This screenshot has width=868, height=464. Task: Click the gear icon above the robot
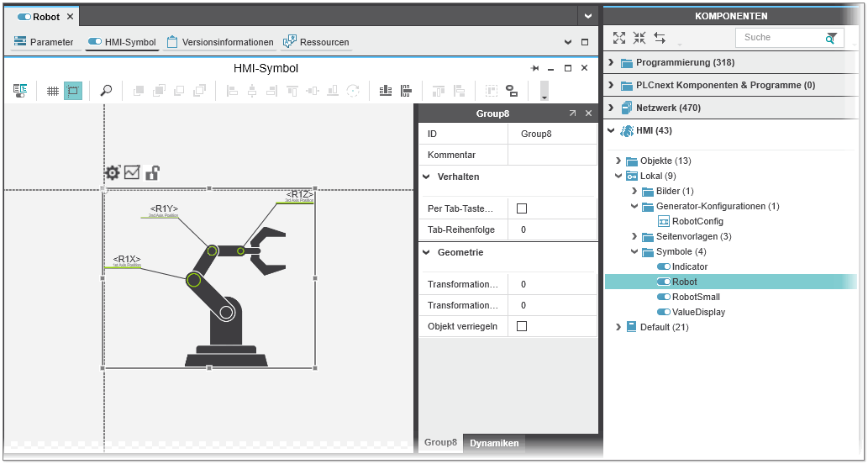(112, 172)
